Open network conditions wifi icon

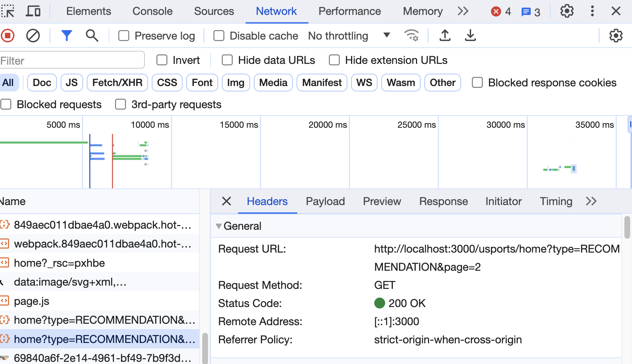411,36
